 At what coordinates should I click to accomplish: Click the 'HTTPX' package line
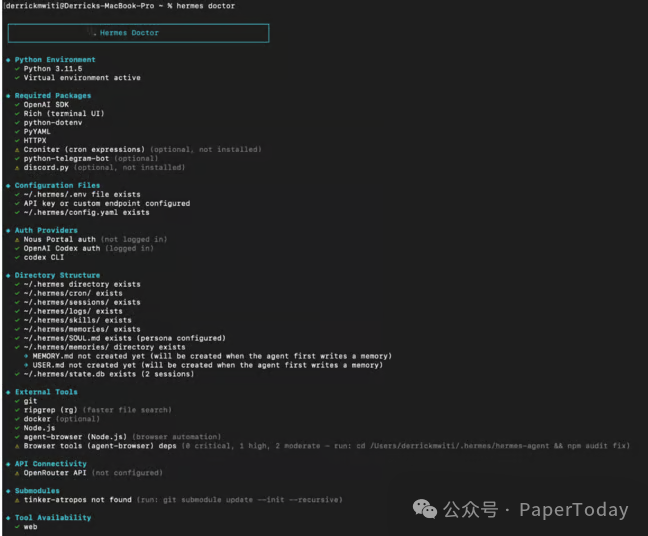(x=35, y=141)
